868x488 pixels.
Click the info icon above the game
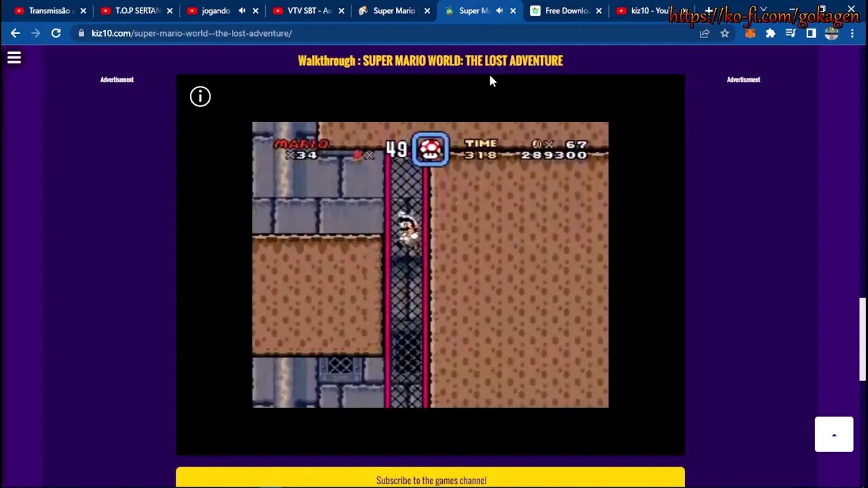[x=200, y=96]
